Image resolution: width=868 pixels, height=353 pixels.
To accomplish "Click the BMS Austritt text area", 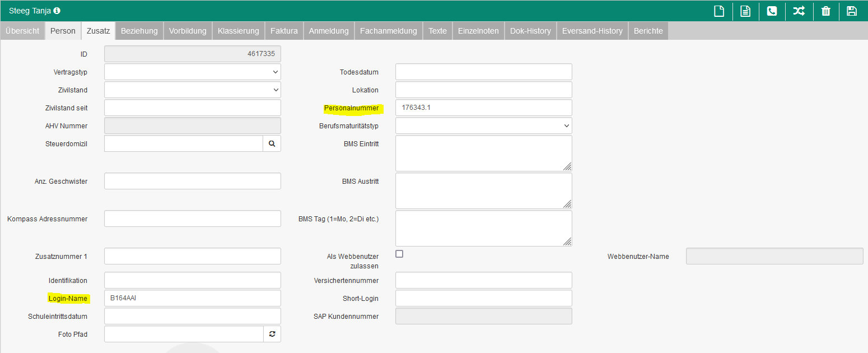I will click(x=484, y=191).
